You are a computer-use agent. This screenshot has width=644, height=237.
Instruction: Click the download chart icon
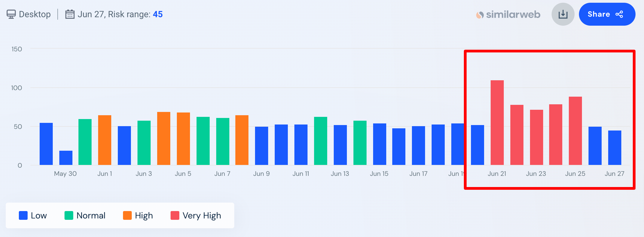point(563,14)
